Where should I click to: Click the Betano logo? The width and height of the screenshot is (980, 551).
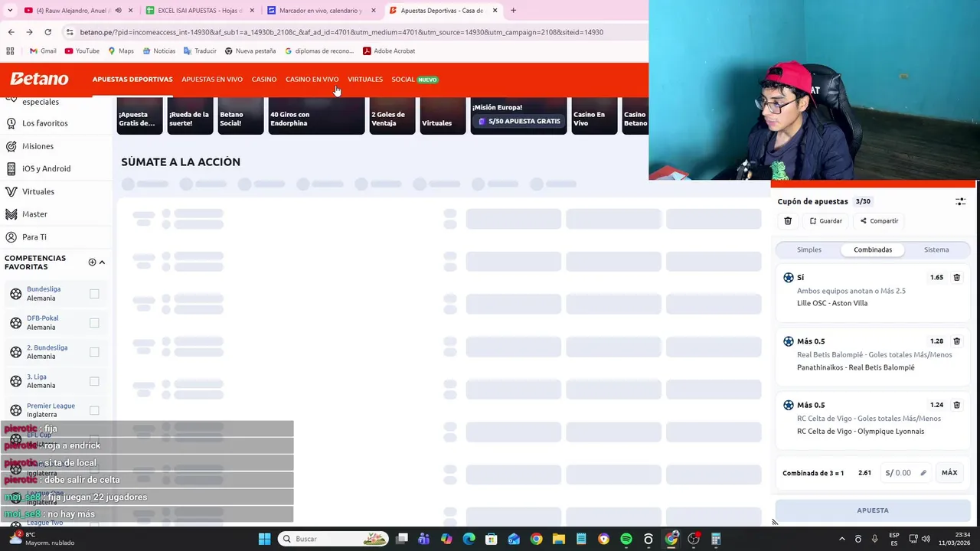(39, 79)
